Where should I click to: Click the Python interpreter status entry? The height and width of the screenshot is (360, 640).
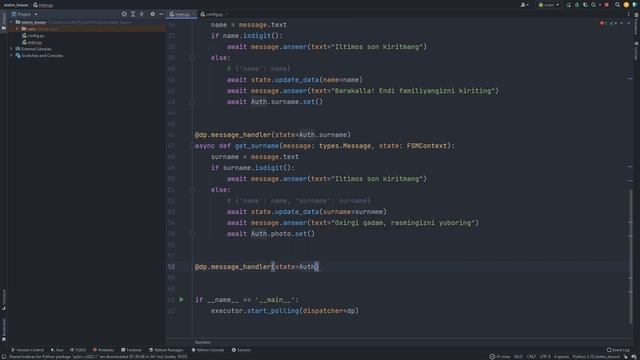pos(596,357)
